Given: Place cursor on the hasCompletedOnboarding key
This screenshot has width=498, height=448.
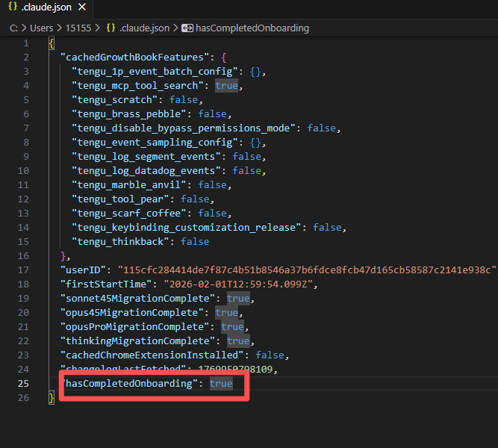Looking at the screenshot, I should 131,384.
